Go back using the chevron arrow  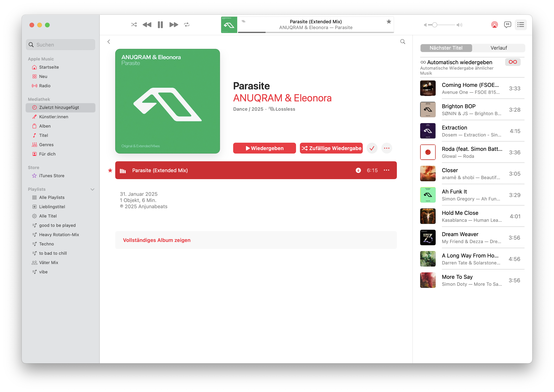tap(109, 42)
